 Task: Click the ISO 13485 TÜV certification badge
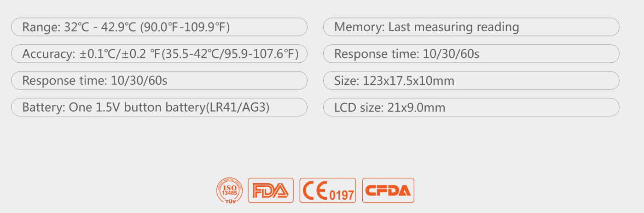229,190
